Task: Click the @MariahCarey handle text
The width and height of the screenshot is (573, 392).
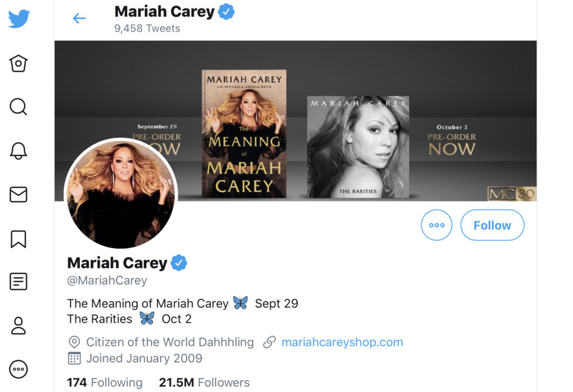Action: [x=107, y=281]
